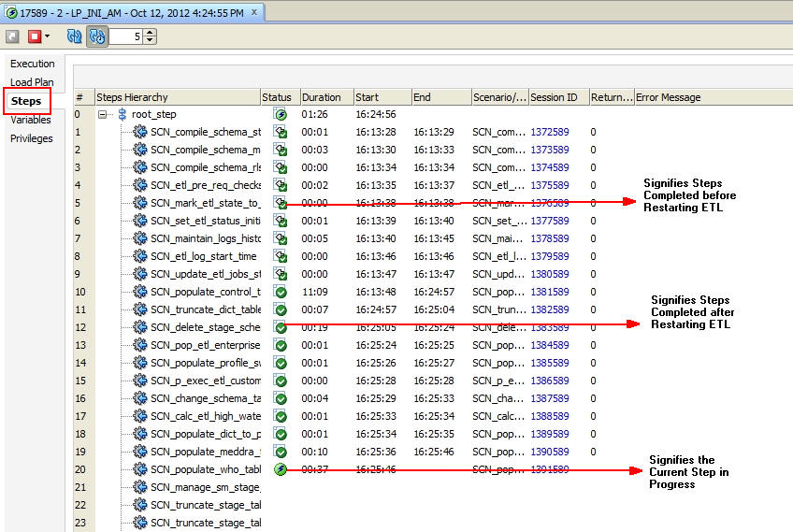Viewport: 793px width, 532px height.
Task: Select the SCN_change_schema_ta step
Action: [206, 398]
